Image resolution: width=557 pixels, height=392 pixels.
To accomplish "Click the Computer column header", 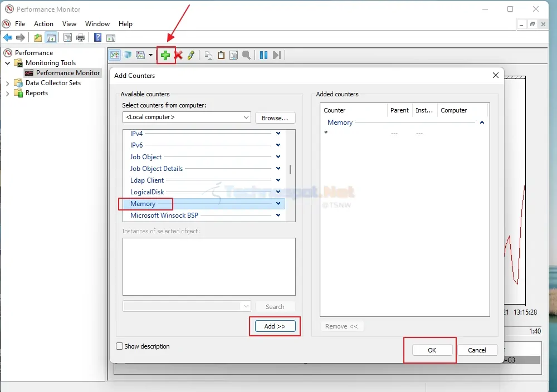I will click(x=462, y=110).
